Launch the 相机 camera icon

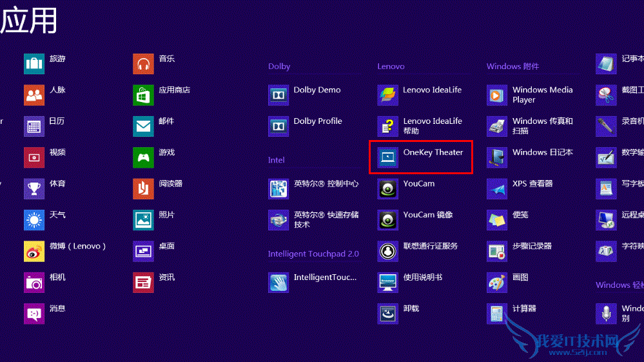click(34, 282)
